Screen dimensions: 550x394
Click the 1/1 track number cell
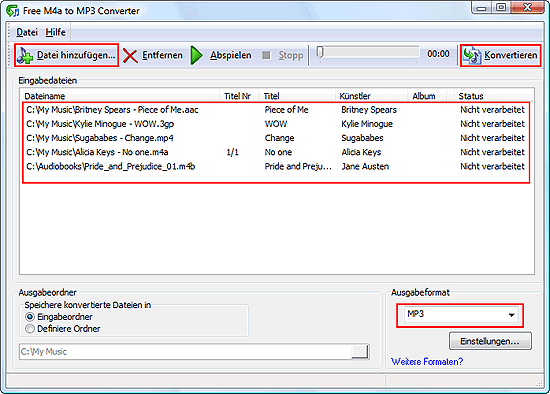tap(232, 152)
